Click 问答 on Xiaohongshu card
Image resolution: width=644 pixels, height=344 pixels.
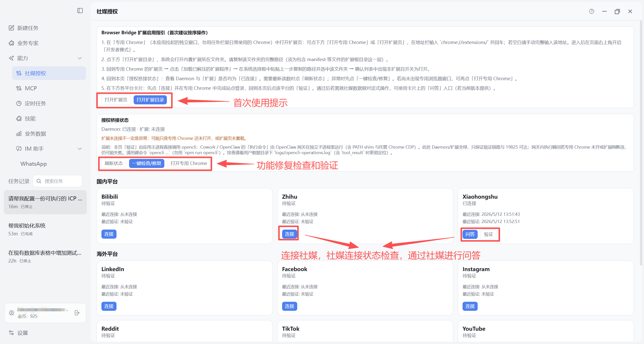pos(470,234)
